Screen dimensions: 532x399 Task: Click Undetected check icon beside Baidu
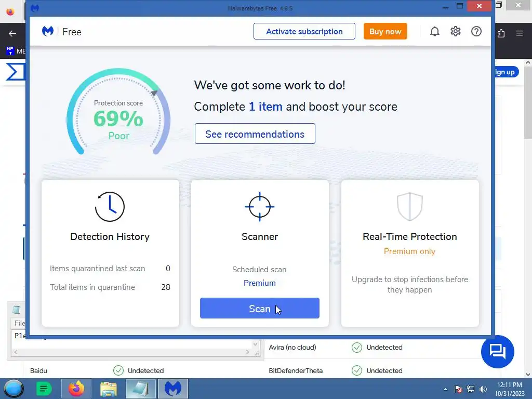point(118,370)
